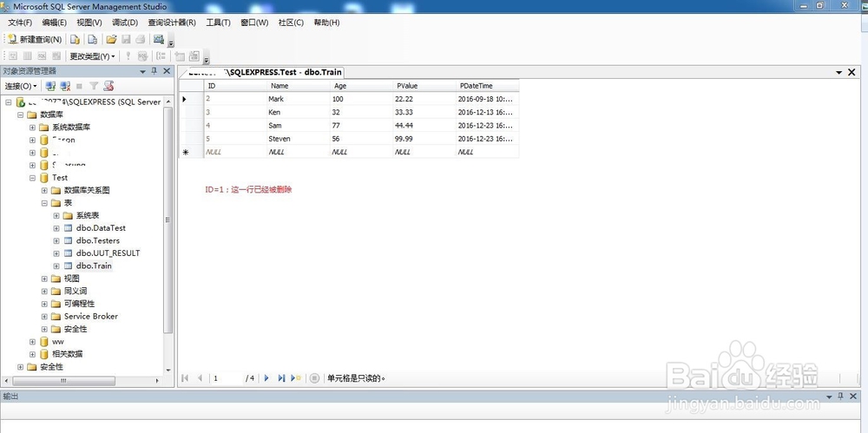Viewport: 868px width, 433px height.
Task: Click the verify SQL syntax icon
Action: click(142, 56)
